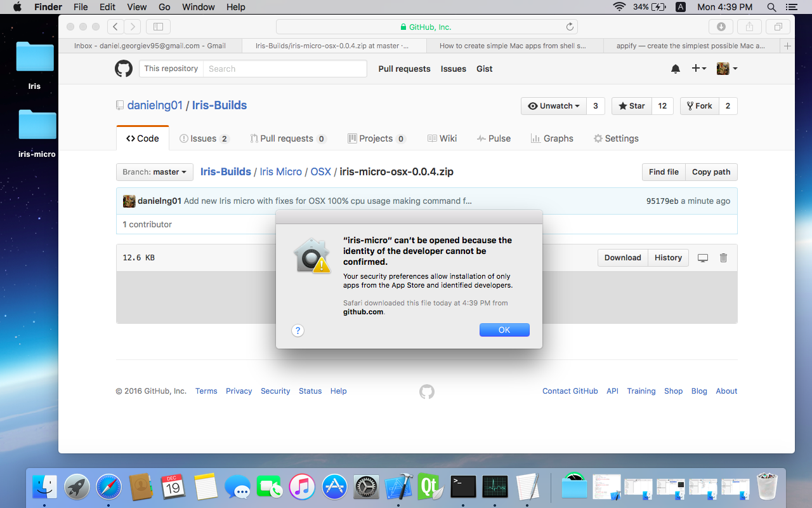Viewport: 812px width, 508px height.
Task: Click the GitHub octocat logo in header
Action: point(124,69)
